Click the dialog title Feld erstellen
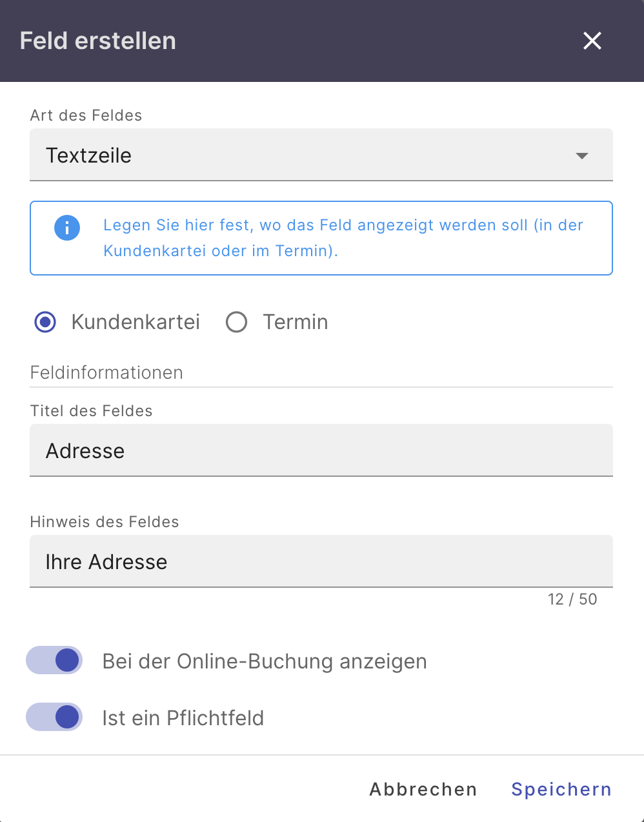The width and height of the screenshot is (644, 822). tap(97, 41)
